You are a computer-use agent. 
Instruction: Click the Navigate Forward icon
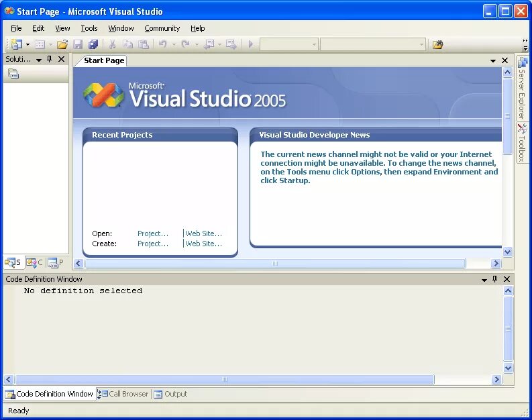pos(231,44)
